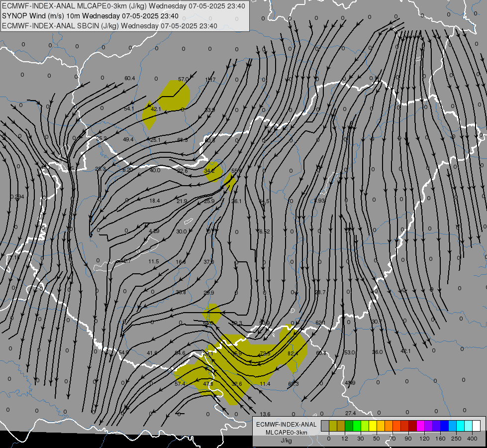Select the map value 54.9
The width and height of the screenshot is (487, 448).
click(x=123, y=352)
